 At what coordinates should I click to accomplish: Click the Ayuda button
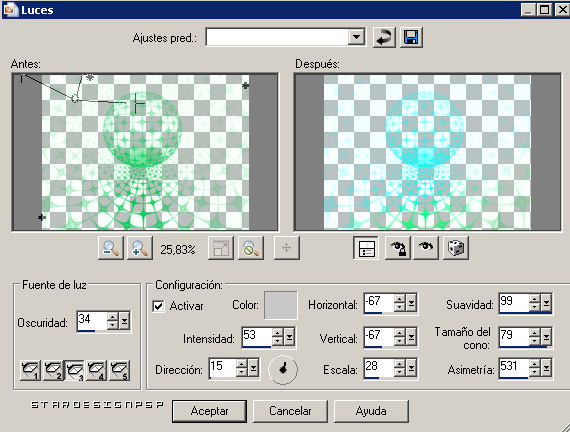click(x=371, y=411)
